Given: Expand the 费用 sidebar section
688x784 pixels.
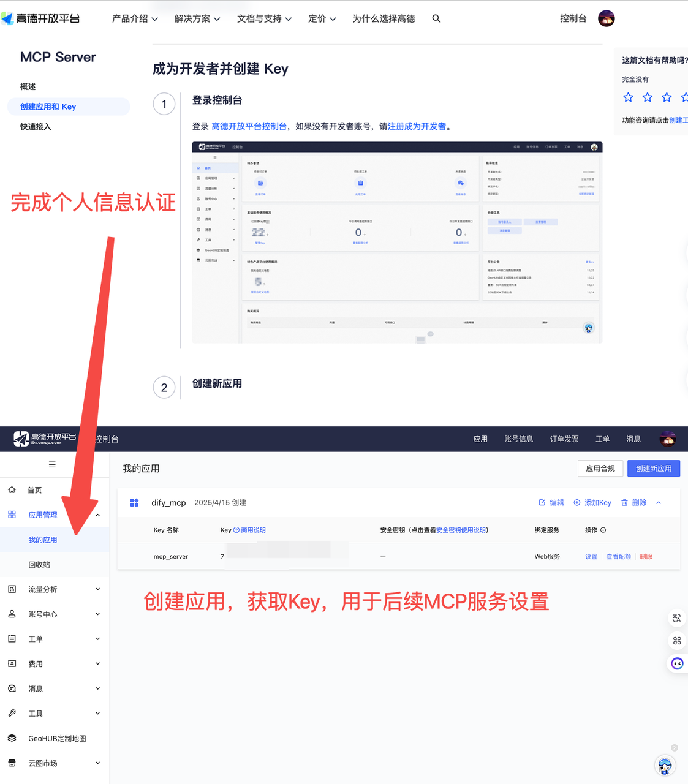Looking at the screenshot, I should click(98, 664).
